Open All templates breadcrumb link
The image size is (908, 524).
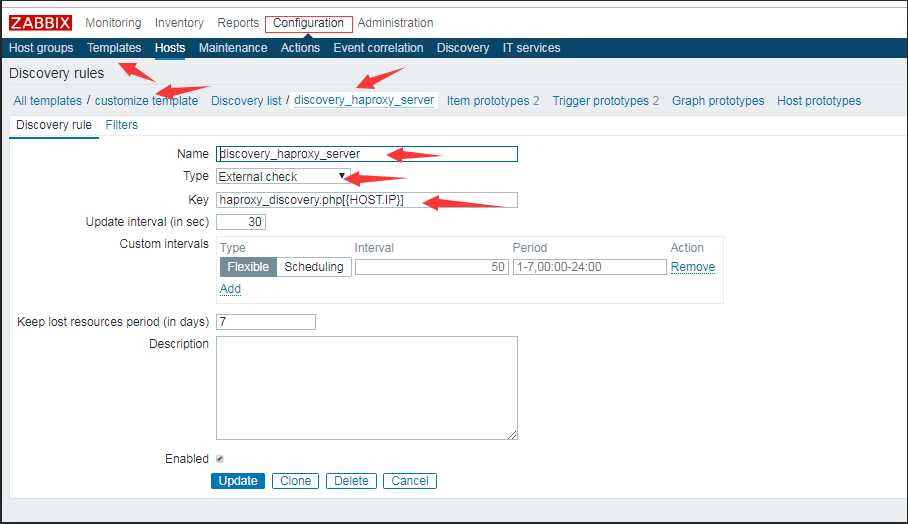click(47, 101)
